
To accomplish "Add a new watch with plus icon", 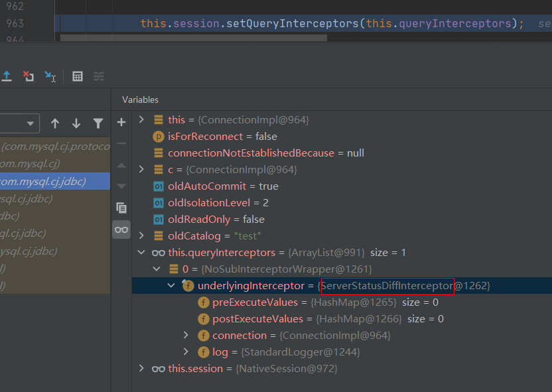I will [x=121, y=122].
